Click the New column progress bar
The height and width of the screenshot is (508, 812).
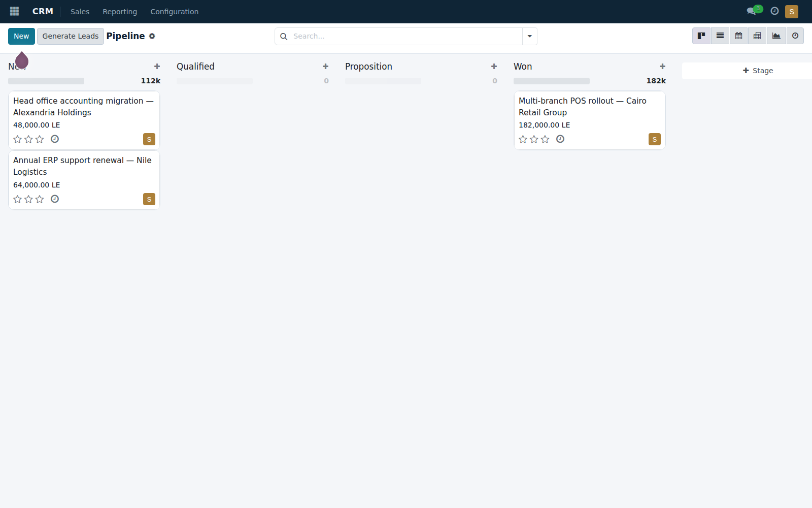click(46, 81)
